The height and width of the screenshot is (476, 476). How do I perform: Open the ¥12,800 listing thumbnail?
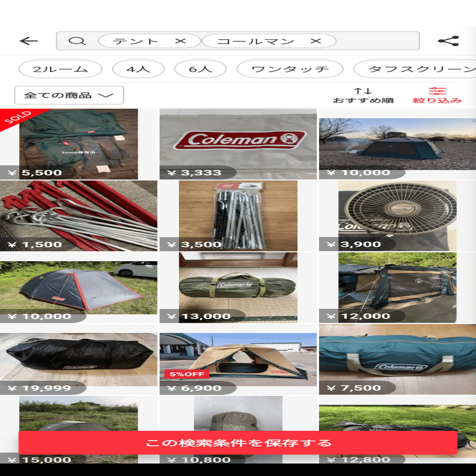click(x=397, y=413)
